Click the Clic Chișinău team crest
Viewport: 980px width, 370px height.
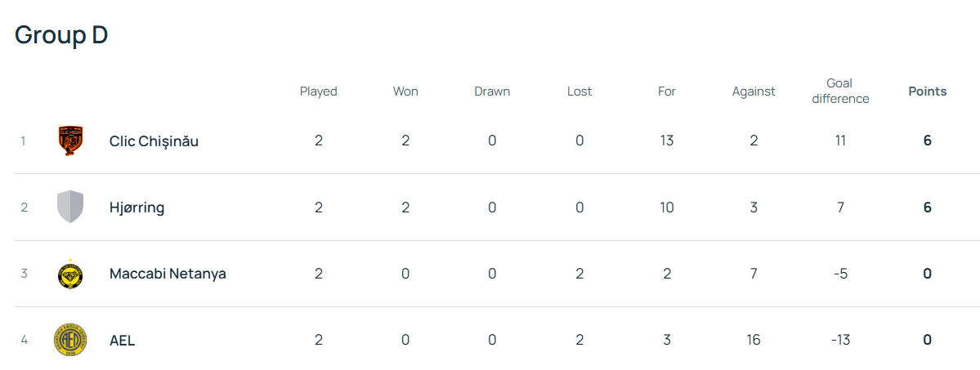(x=70, y=140)
